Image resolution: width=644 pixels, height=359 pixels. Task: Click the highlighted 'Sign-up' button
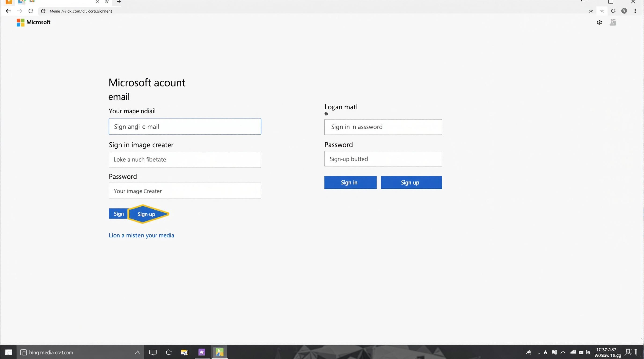[148, 214]
